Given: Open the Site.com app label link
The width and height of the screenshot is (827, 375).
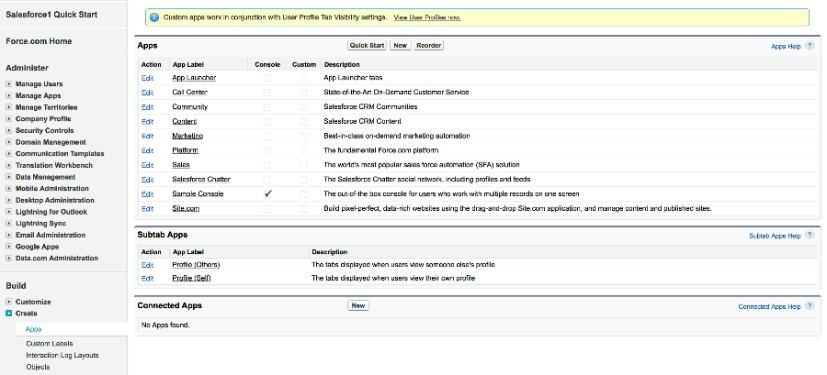Looking at the screenshot, I should [186, 208].
